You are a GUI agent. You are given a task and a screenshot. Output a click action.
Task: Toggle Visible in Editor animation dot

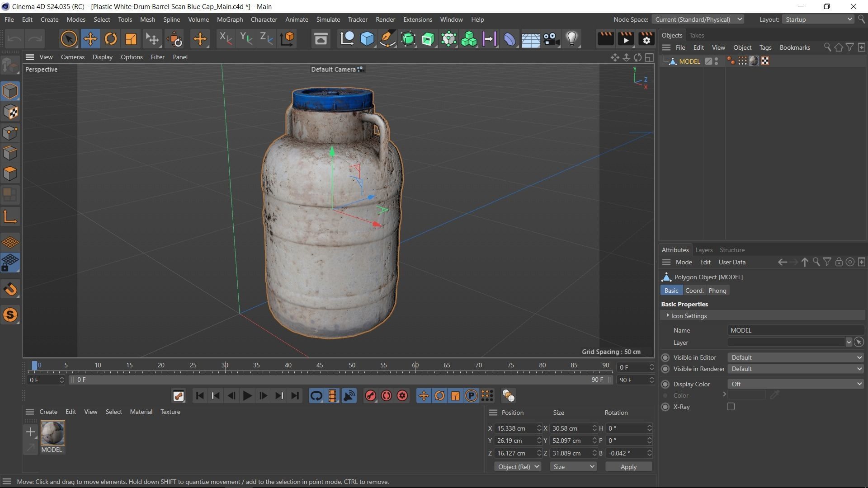click(x=665, y=357)
